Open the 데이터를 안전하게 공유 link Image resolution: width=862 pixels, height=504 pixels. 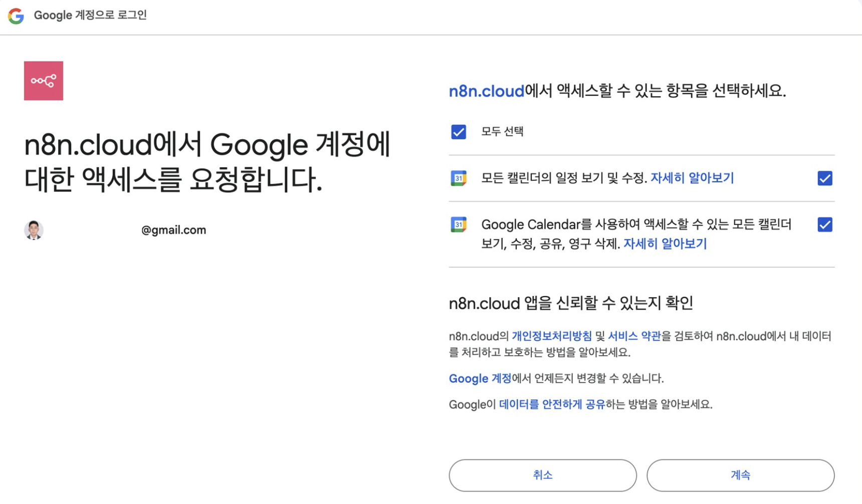tap(552, 404)
